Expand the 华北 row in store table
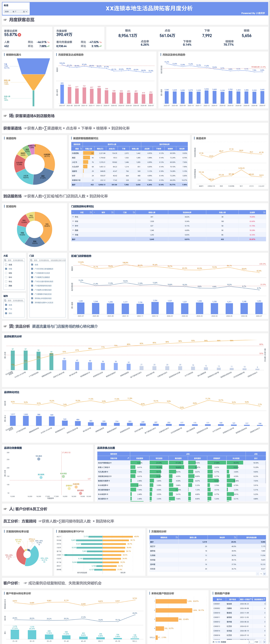The height and width of the screenshot is (644, 270). (73, 217)
